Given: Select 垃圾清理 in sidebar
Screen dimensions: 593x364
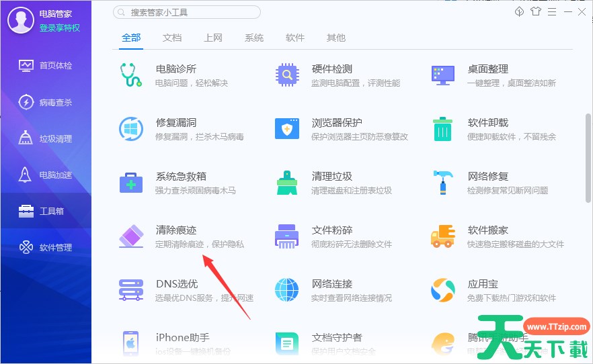Looking at the screenshot, I should coord(46,138).
